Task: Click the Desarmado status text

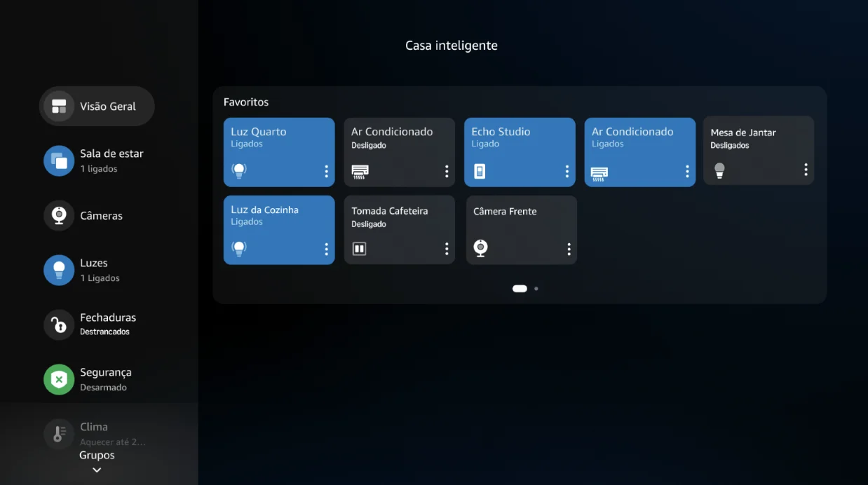Action: (x=103, y=387)
